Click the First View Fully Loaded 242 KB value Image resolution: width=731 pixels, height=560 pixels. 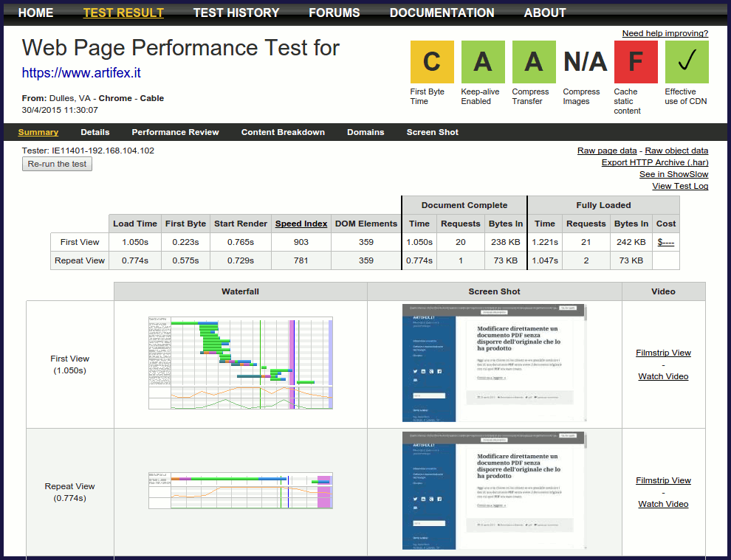coord(631,242)
